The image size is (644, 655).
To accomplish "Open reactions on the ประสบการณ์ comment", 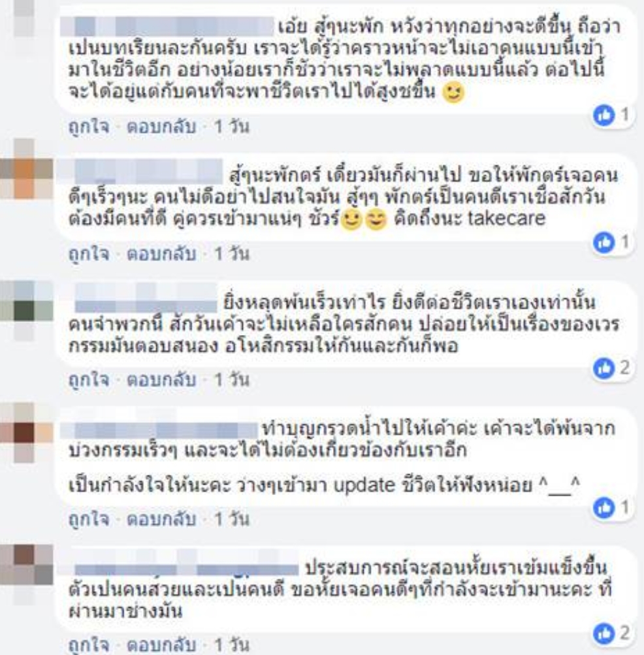I will tap(613, 633).
